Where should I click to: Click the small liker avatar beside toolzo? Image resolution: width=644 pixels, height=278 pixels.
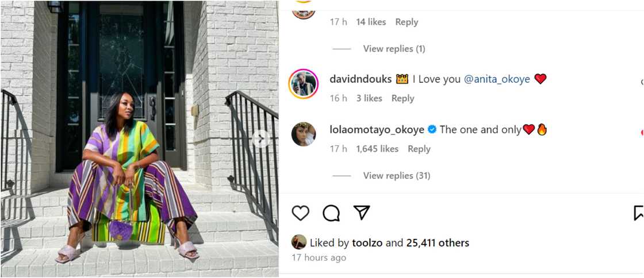click(298, 242)
